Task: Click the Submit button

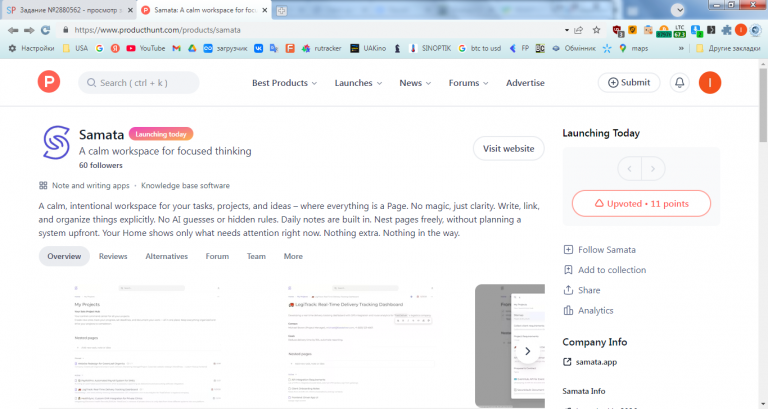Action: click(x=629, y=83)
